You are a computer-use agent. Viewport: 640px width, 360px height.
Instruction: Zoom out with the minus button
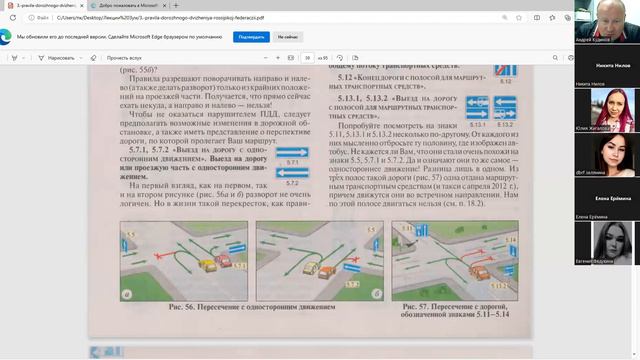click(x=266, y=58)
